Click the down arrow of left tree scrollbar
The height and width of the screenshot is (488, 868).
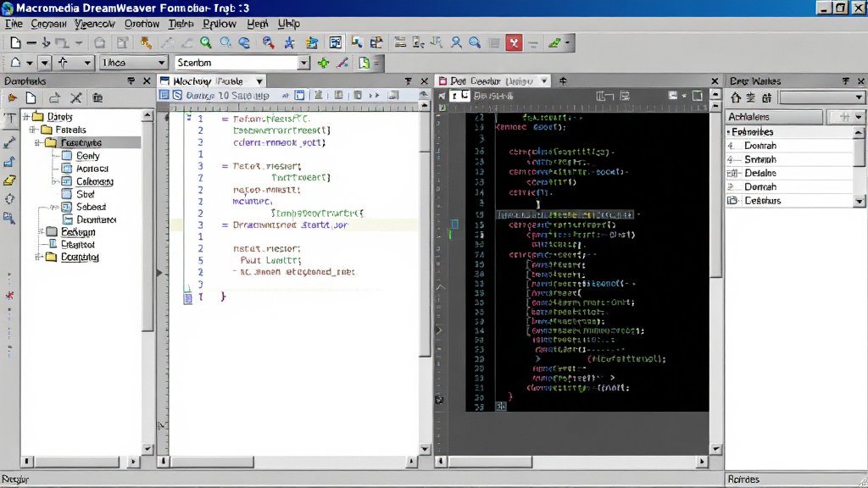147,449
